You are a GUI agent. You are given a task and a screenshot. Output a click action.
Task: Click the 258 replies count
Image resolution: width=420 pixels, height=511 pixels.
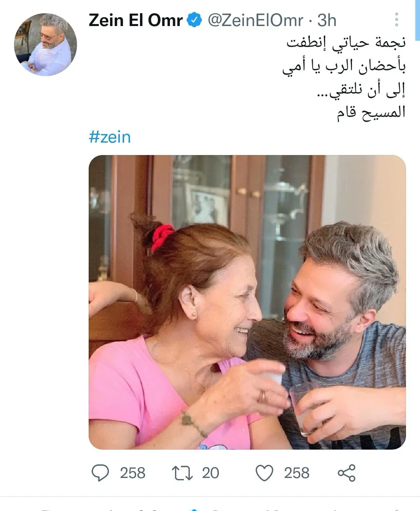133,473
